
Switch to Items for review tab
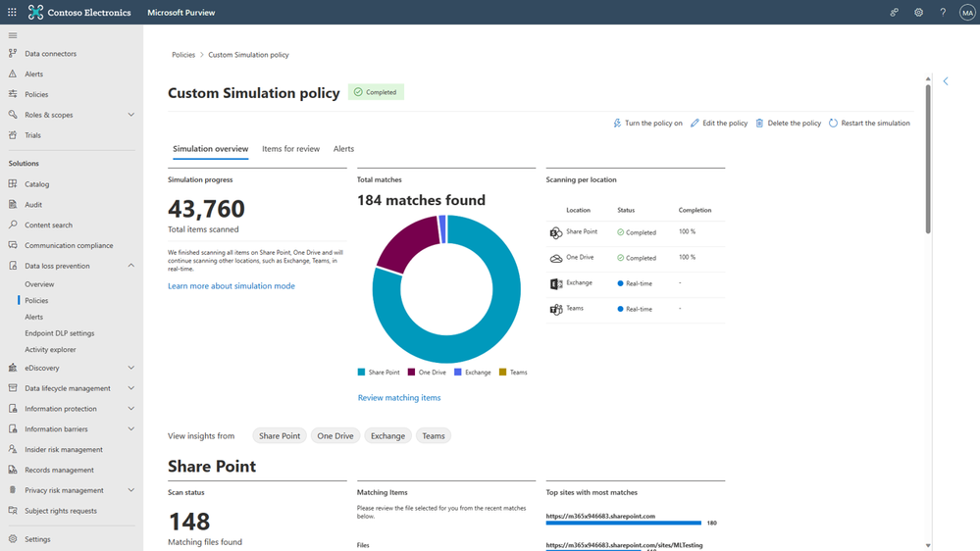290,149
